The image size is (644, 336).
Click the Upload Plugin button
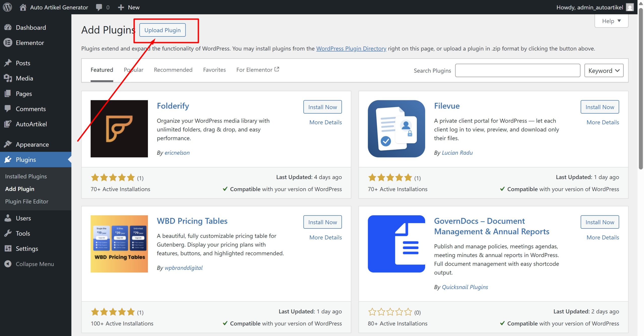point(163,30)
